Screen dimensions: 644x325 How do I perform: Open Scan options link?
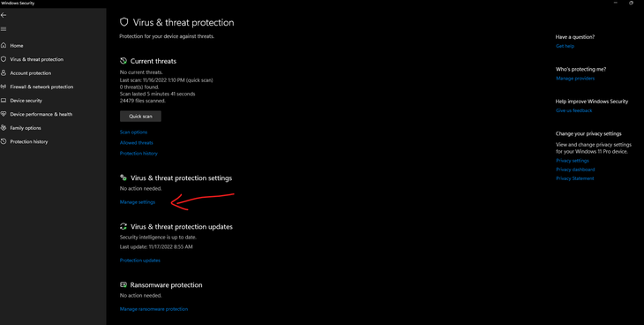point(133,132)
